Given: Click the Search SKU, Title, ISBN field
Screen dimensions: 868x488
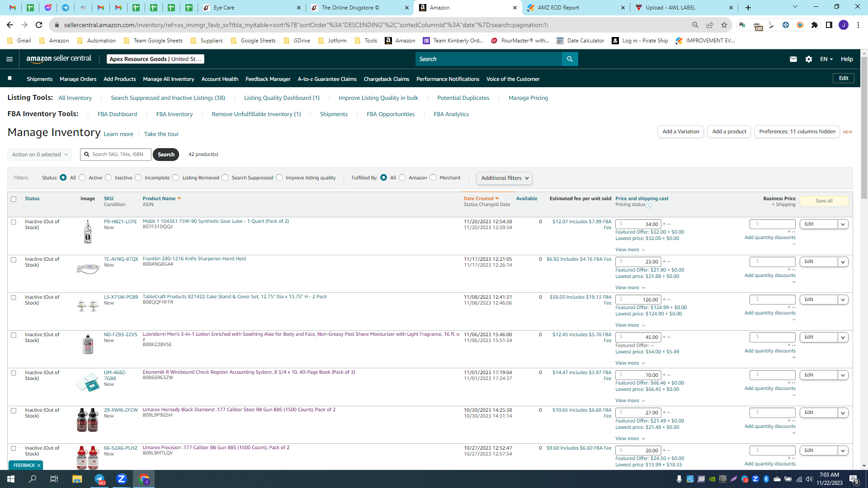Looking at the screenshot, I should tap(116, 155).
